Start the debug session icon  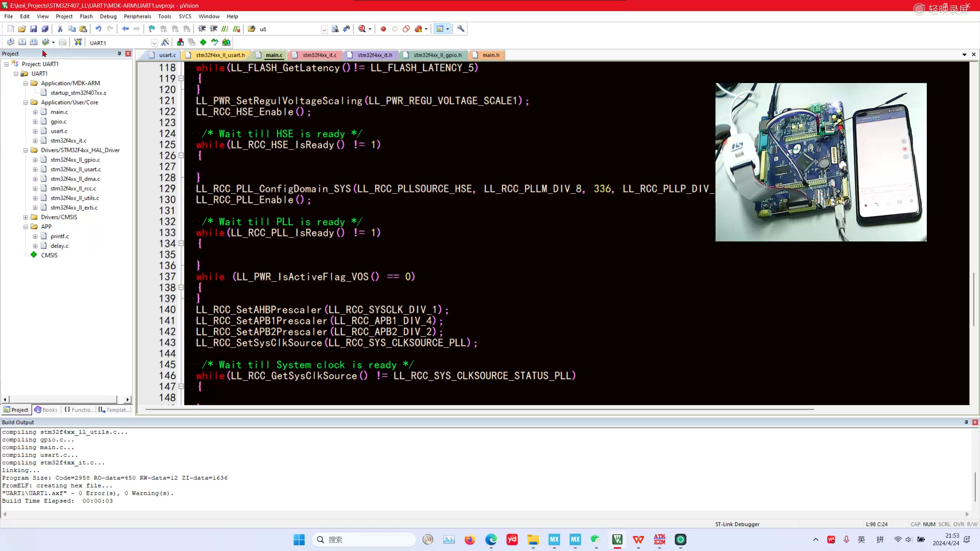[362, 29]
